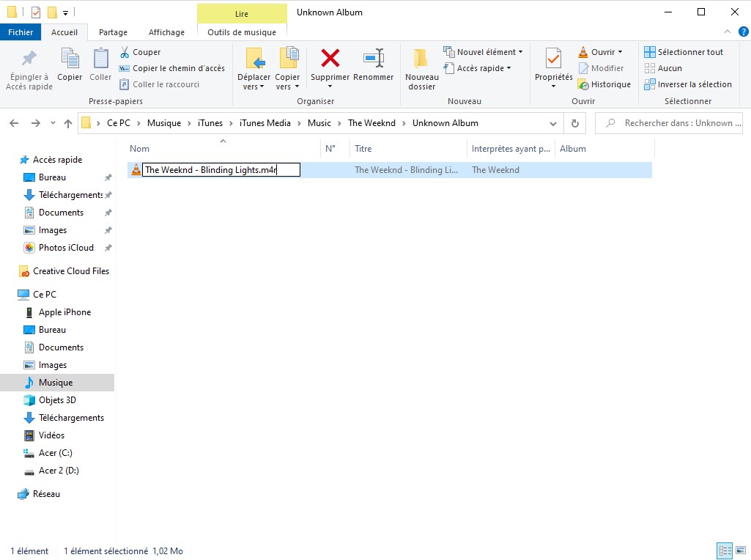Open the Fichier menu

21,32
